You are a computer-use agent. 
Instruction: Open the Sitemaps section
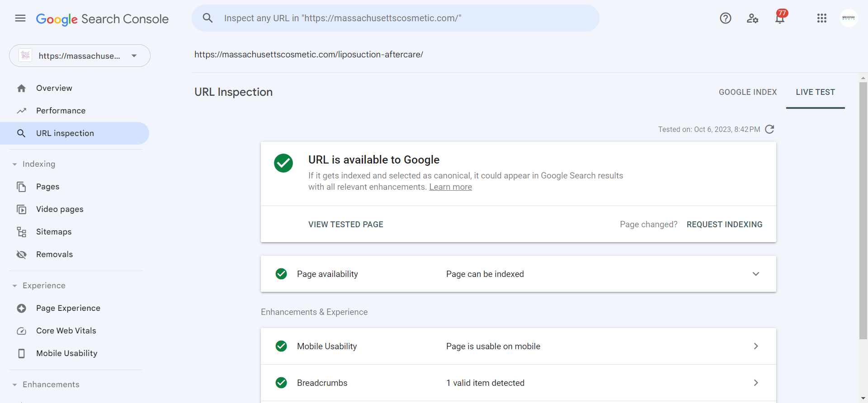click(54, 232)
